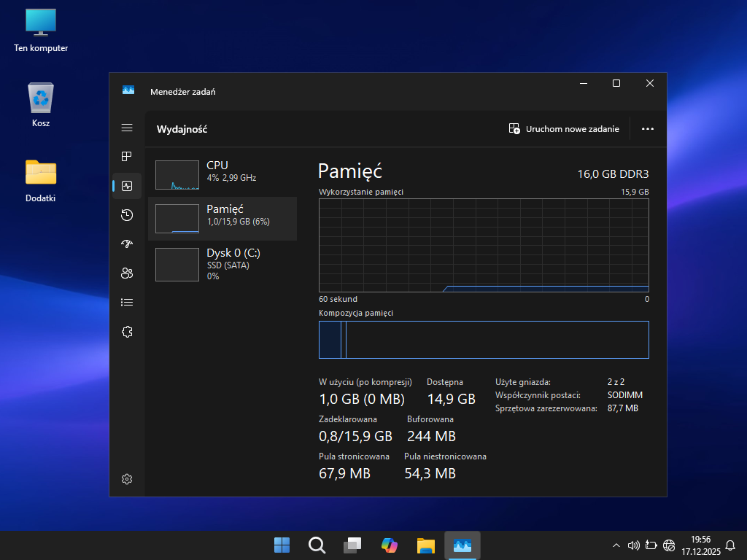Open Task Manager settings gear
This screenshot has height=560, width=747.
[127, 479]
